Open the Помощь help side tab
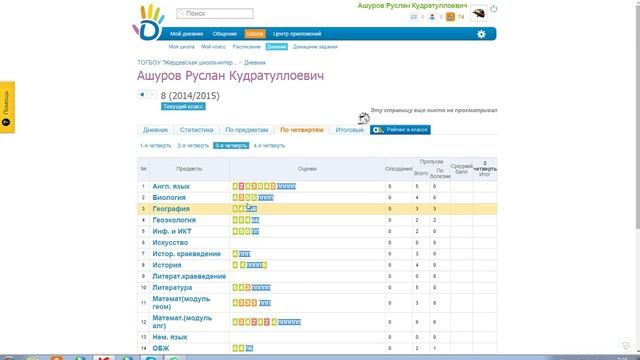The image size is (640, 360). click(7, 107)
